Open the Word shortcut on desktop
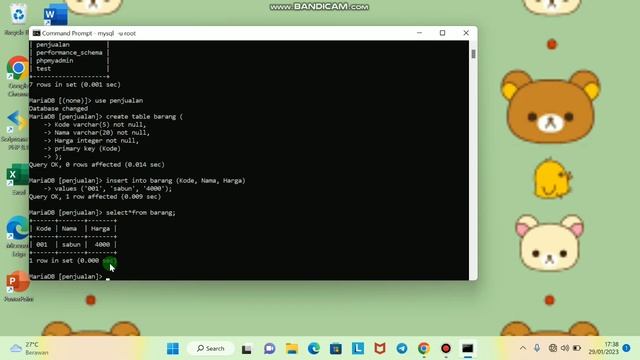640x360 pixels. (56, 15)
